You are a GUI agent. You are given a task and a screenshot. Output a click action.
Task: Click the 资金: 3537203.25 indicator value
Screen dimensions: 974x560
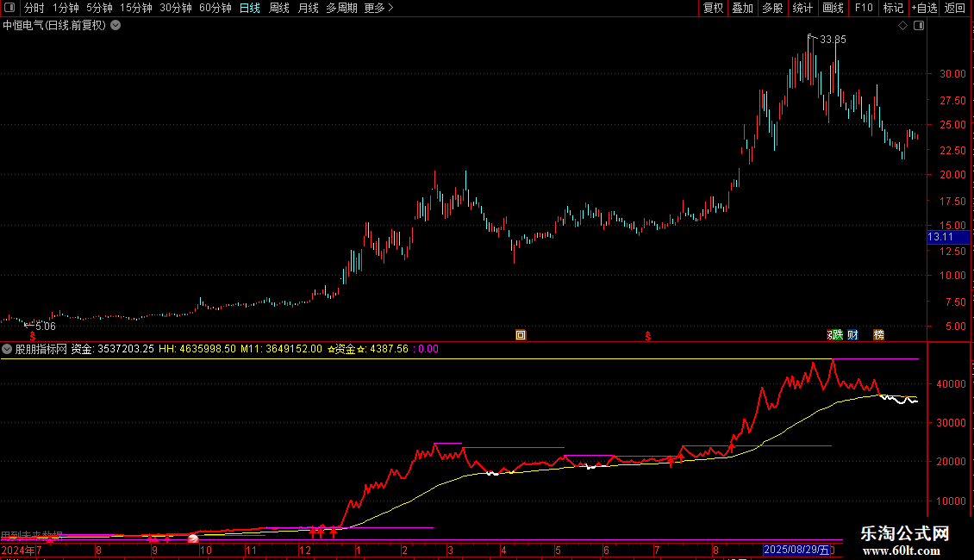pyautogui.click(x=112, y=349)
